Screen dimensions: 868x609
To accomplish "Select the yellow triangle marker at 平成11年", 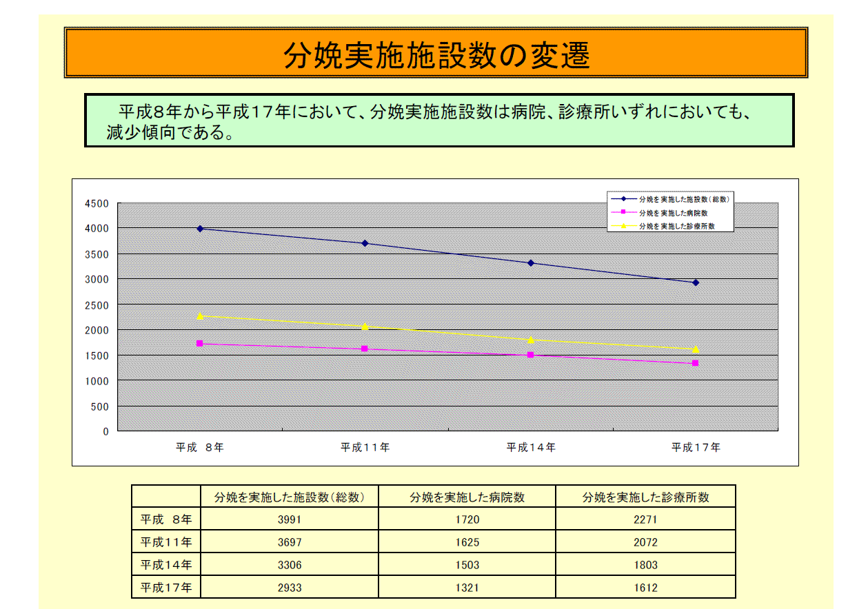I will click(x=365, y=326).
